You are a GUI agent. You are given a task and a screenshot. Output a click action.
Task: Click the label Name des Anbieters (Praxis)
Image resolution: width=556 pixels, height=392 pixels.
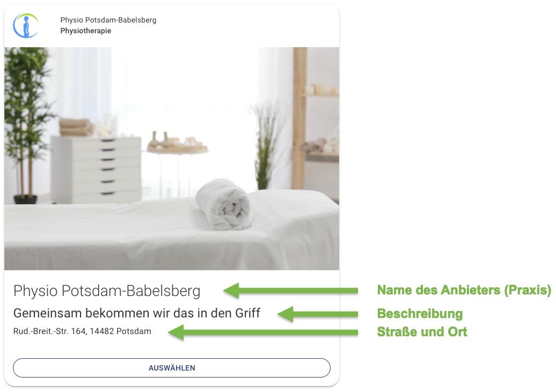coord(464,290)
